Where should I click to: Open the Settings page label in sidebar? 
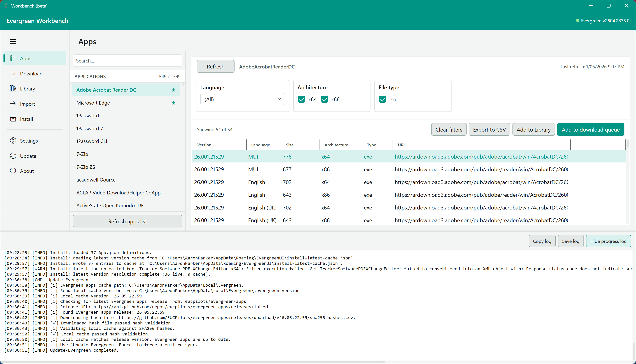pos(29,141)
